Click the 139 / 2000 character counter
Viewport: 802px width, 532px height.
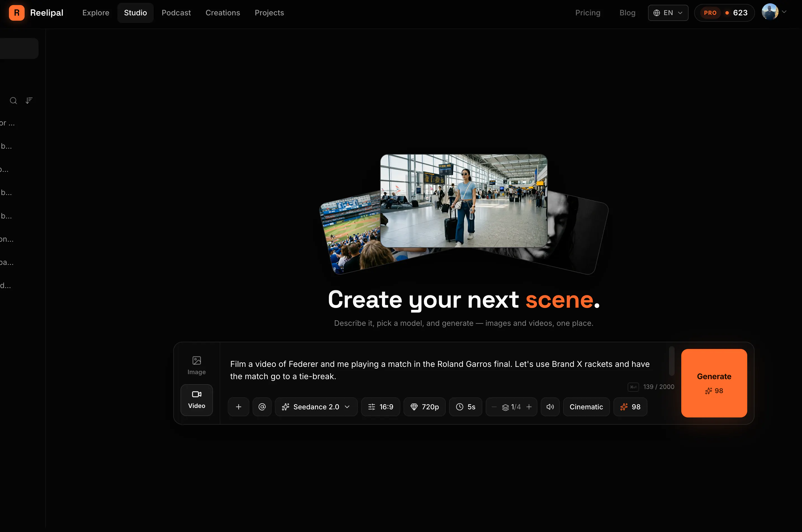click(658, 387)
